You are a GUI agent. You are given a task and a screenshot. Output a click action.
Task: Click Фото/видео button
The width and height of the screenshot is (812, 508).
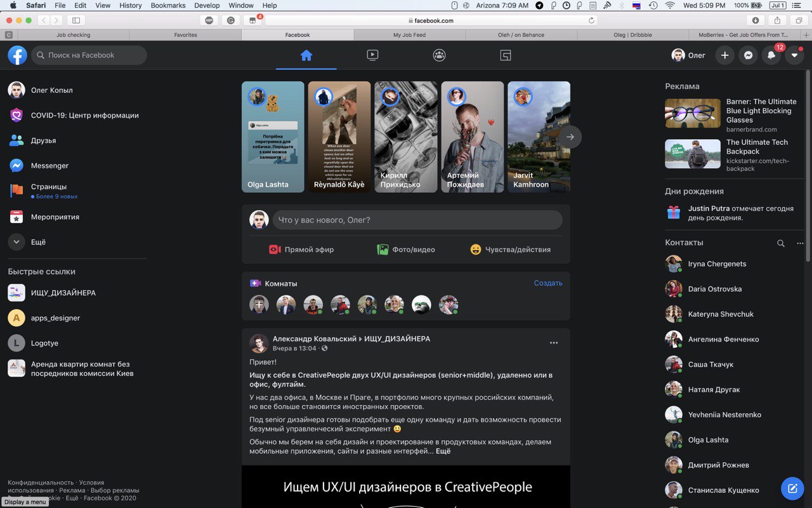[406, 250]
